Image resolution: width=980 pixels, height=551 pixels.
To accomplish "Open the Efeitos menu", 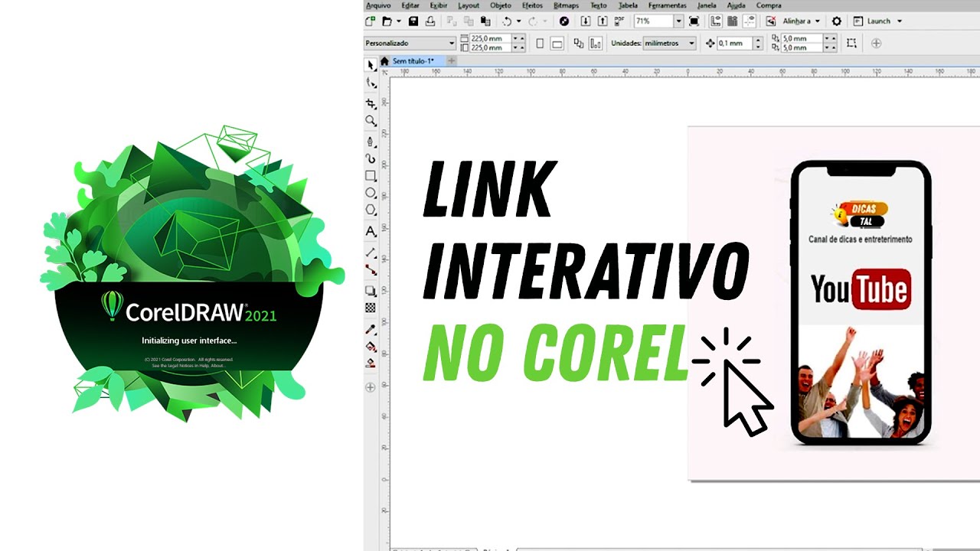I will 532,5.
